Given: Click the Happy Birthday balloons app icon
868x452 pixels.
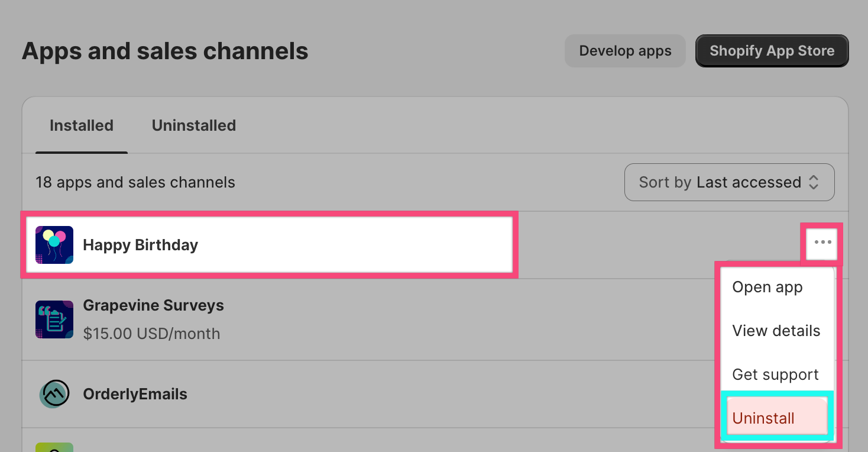Looking at the screenshot, I should click(54, 245).
